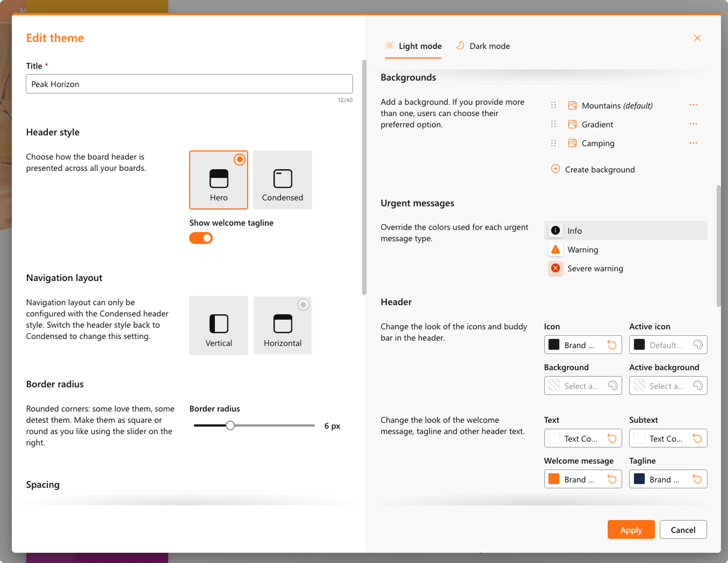Choose the Horizontal navigation layout
The width and height of the screenshot is (728, 563).
283,326
